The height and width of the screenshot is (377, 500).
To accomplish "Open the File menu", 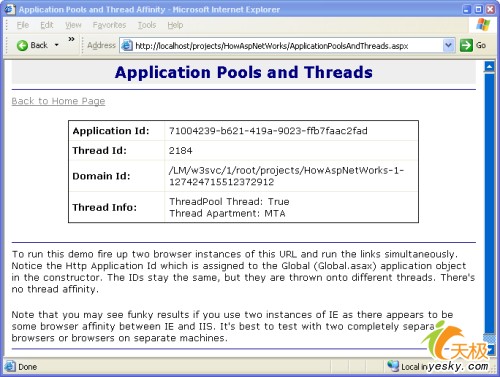I will coord(23,25).
